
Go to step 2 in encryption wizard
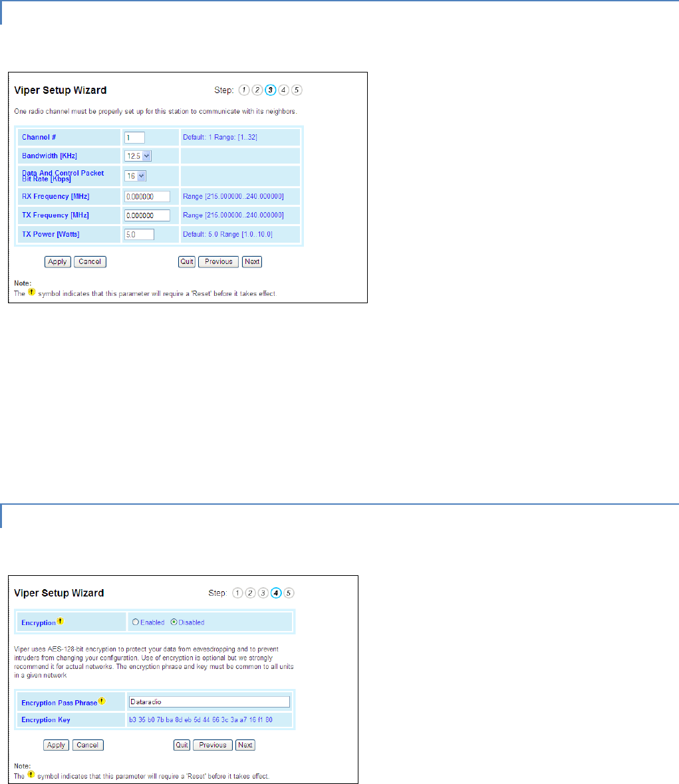tap(250, 593)
